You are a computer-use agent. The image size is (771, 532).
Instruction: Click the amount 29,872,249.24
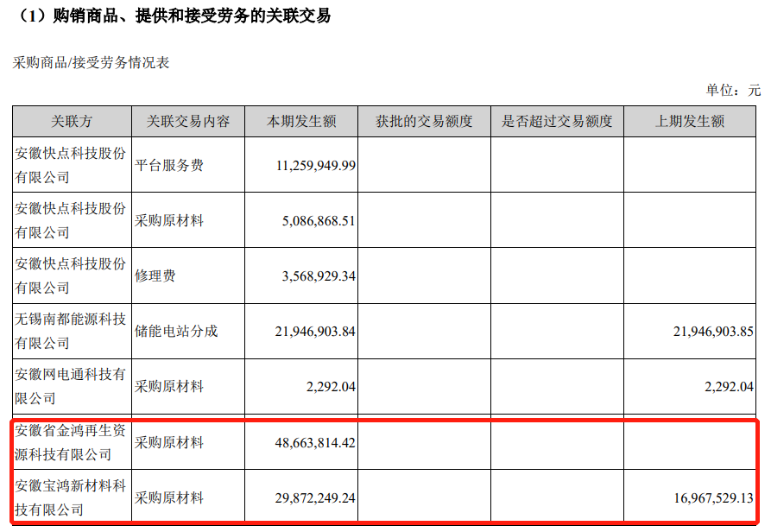[x=315, y=498]
